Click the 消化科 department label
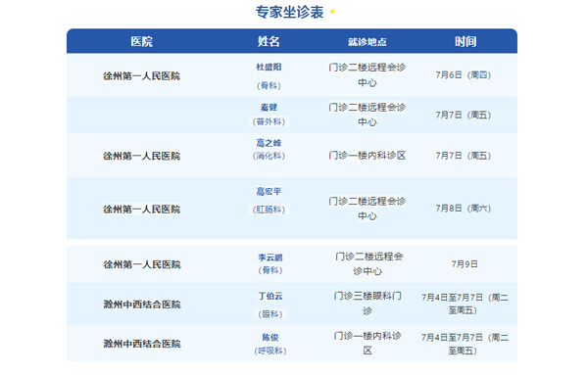 pyautogui.click(x=269, y=156)
